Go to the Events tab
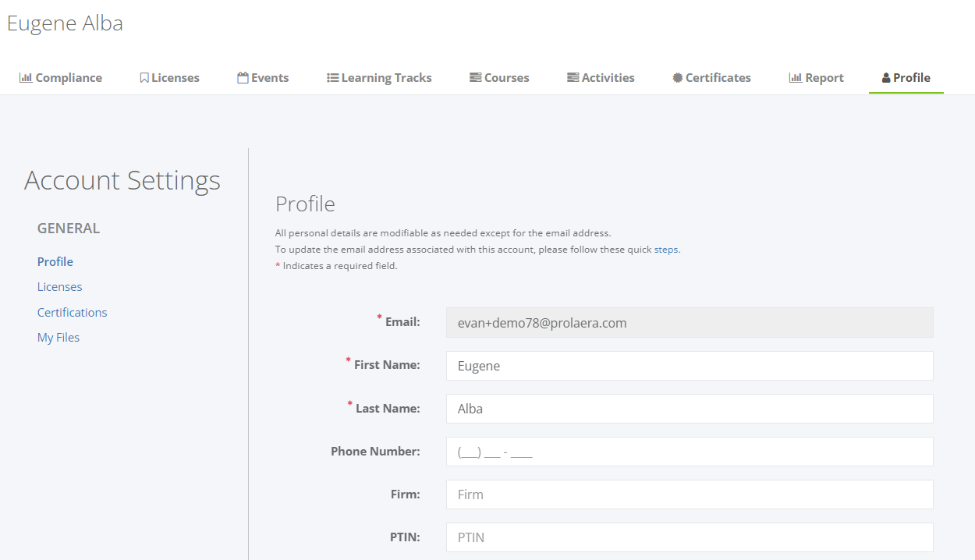 (263, 78)
